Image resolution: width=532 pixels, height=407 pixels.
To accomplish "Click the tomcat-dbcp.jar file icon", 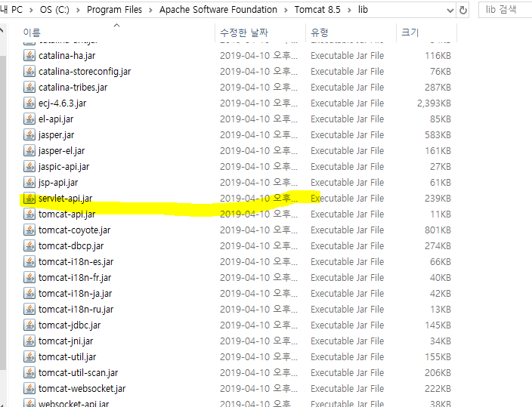I will tap(29, 245).
